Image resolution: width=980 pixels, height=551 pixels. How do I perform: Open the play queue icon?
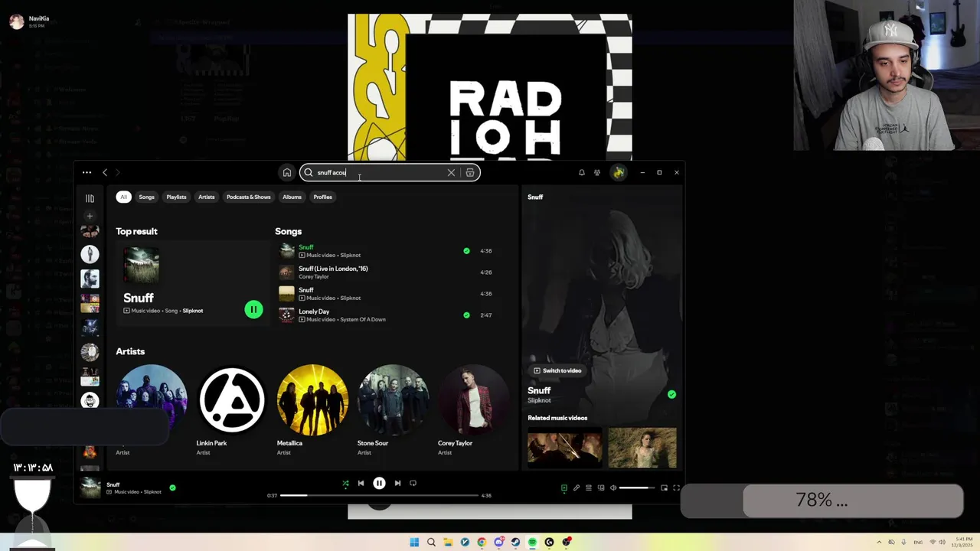589,487
